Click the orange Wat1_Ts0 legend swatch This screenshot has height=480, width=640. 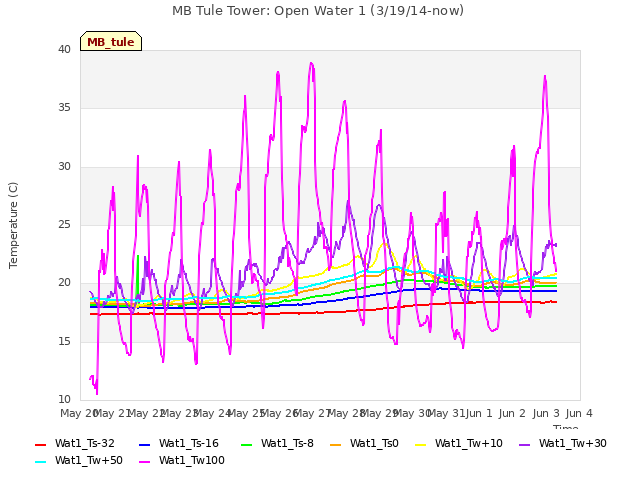point(336,444)
